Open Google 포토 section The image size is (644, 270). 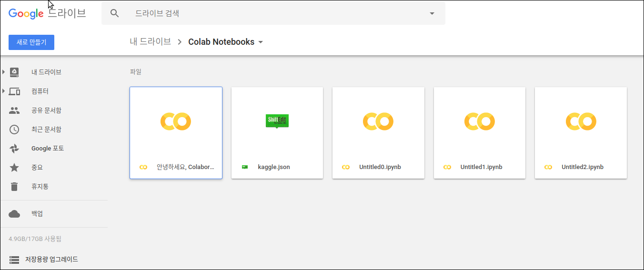(x=48, y=148)
